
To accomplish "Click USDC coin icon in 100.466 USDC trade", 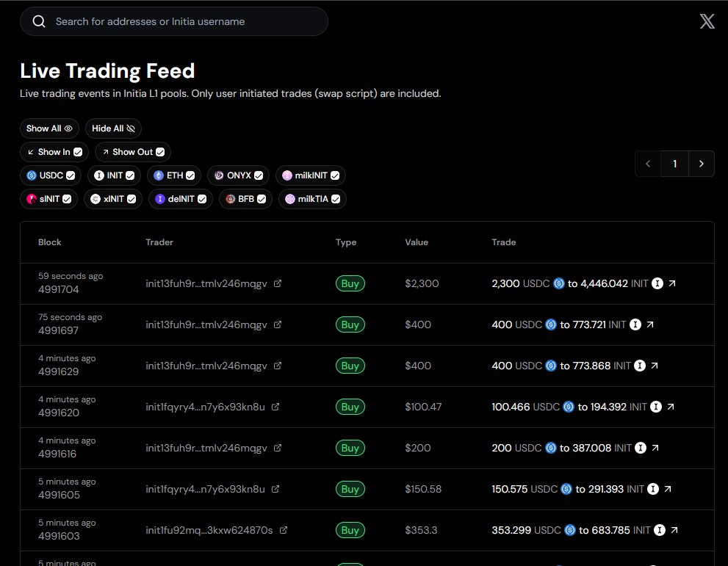I will (x=569, y=407).
